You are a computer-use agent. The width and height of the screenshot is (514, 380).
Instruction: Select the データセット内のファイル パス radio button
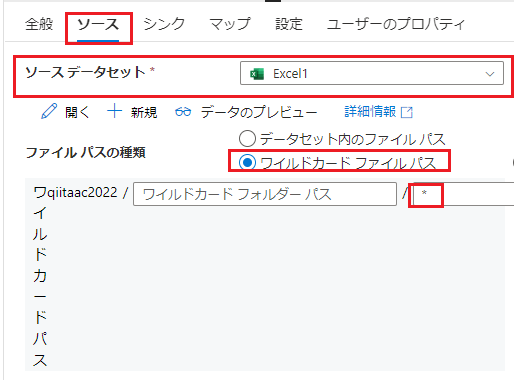coord(247,139)
